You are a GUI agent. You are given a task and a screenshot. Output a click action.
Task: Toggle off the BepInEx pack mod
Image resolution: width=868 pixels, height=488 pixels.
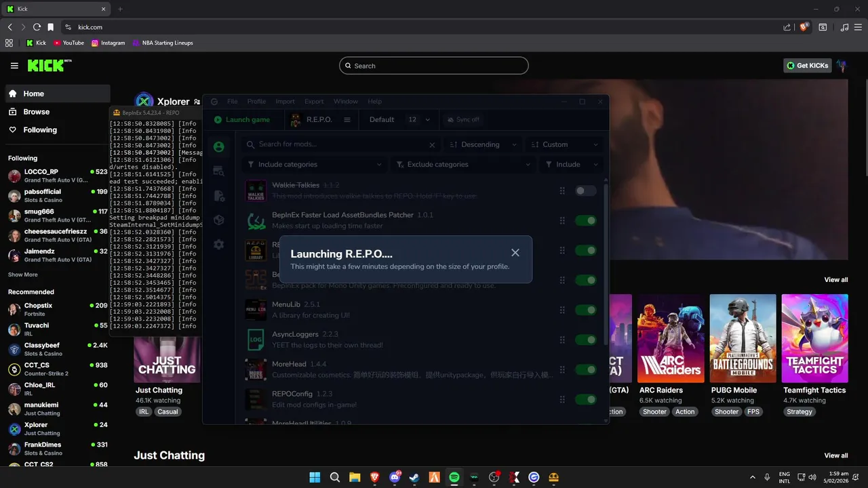(585, 280)
